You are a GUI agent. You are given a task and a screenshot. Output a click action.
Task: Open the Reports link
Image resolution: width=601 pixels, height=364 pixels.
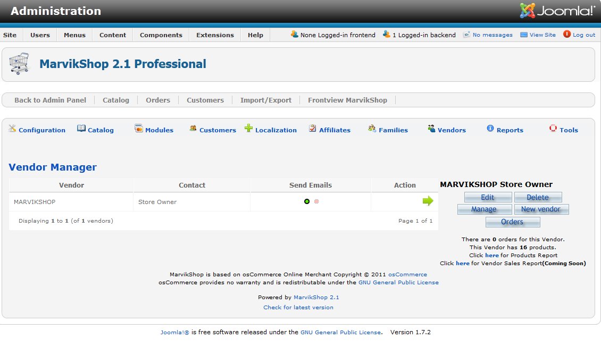pyautogui.click(x=510, y=130)
